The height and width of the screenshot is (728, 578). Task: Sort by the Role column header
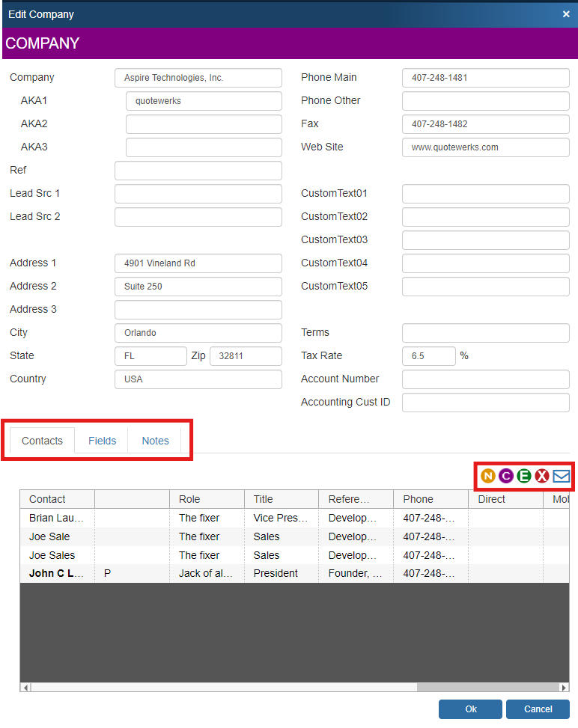(x=206, y=499)
